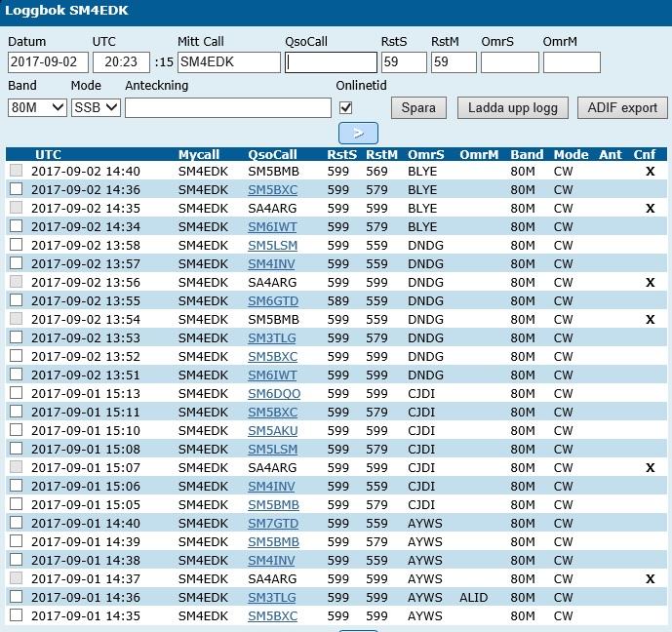Viewport: 672px width, 632px height.
Task: Click the ADIF export button
Action: pos(622,107)
